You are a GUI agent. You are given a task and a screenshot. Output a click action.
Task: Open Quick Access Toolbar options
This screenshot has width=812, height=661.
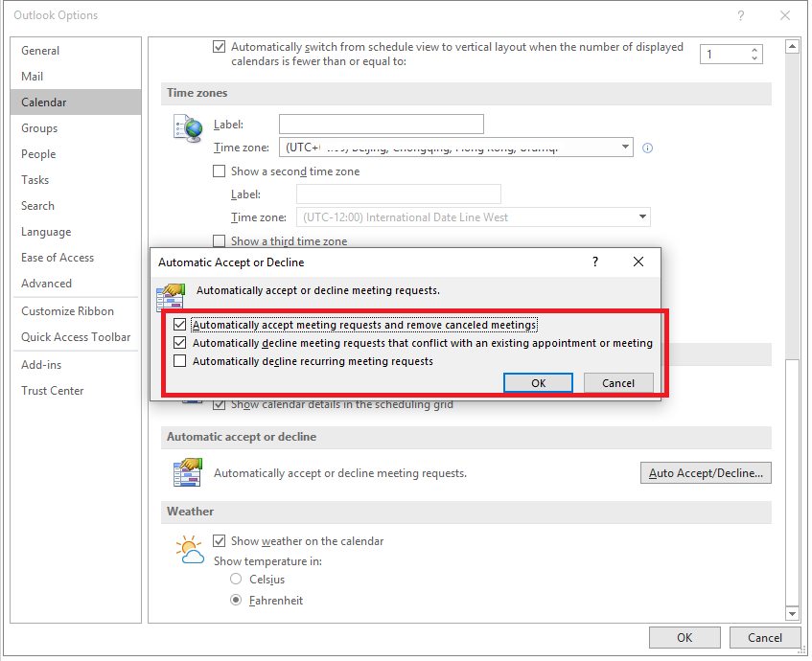76,337
